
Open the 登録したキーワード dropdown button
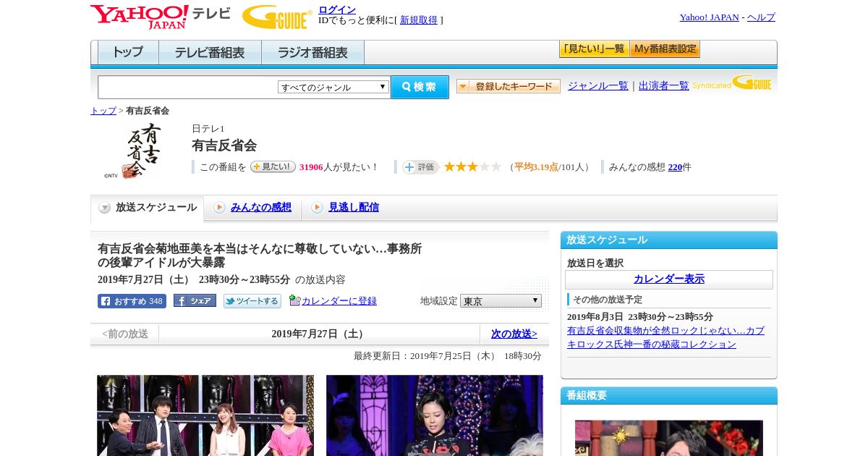[509, 86]
